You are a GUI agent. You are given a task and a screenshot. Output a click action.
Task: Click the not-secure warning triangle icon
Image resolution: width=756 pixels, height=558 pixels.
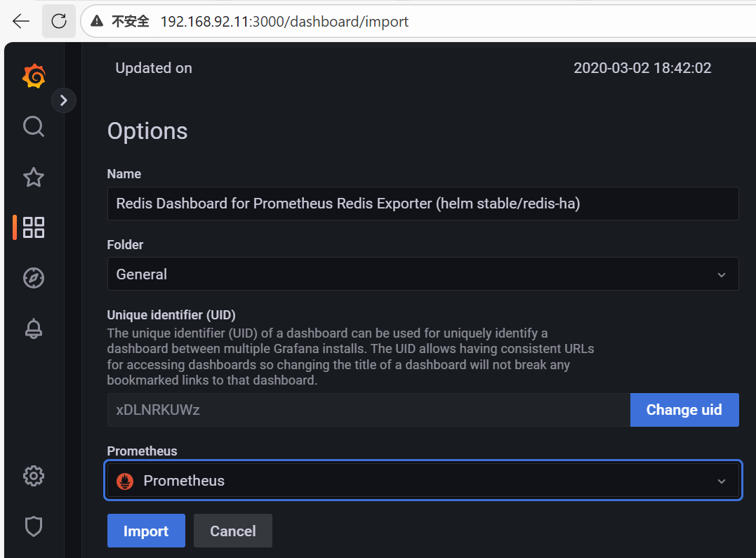[97, 21]
